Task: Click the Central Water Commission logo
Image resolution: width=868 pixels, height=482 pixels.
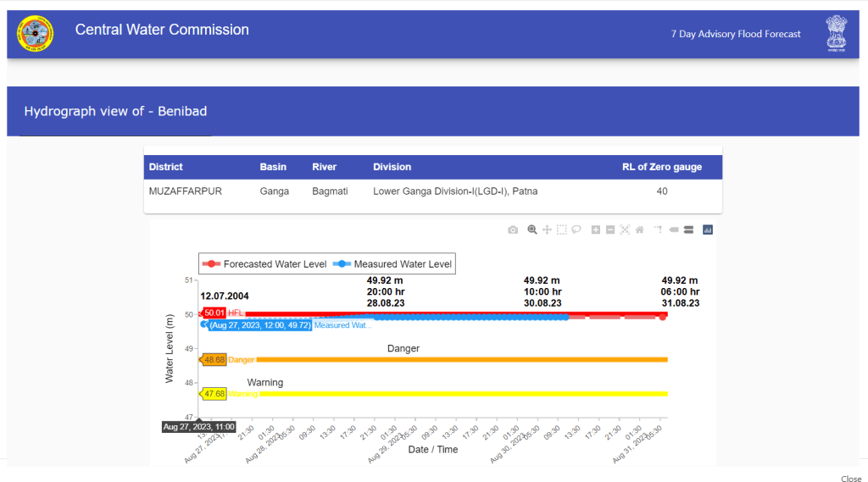Action: click(35, 34)
